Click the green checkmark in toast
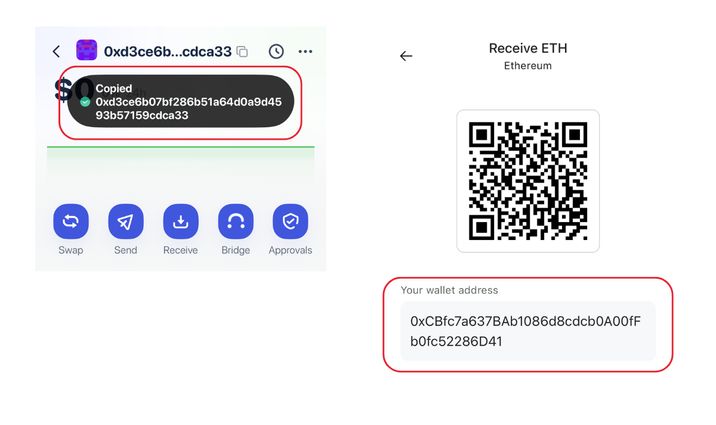 (x=85, y=102)
